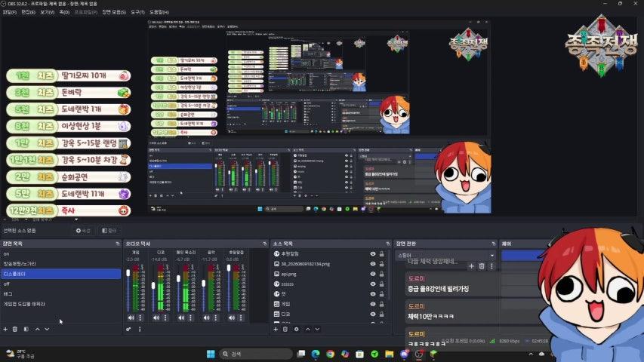Toggle the lock on the 후원알림 source
This screenshot has height=362, width=644.
[x=382, y=254]
